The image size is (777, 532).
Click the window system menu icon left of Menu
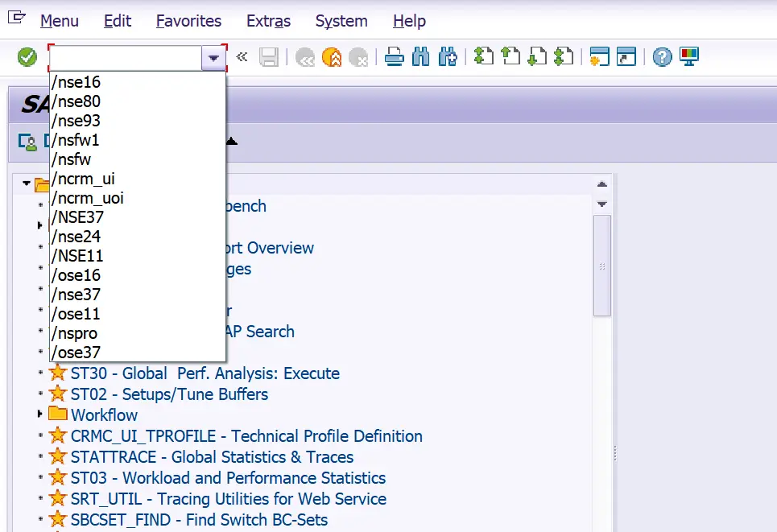pos(16,18)
